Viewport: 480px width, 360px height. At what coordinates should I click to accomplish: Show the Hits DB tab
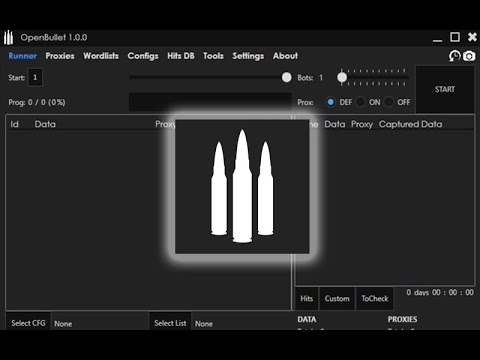click(x=181, y=56)
